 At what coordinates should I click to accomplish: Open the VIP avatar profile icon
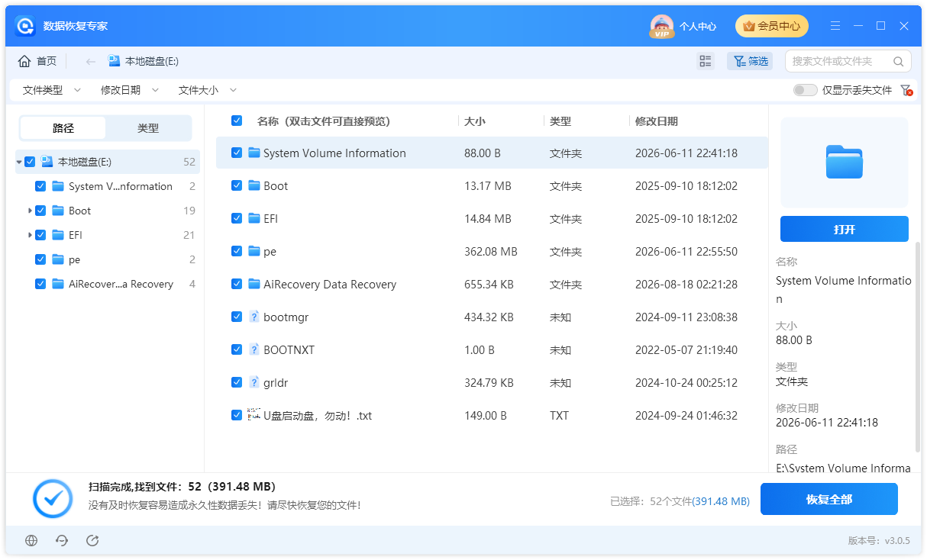661,27
